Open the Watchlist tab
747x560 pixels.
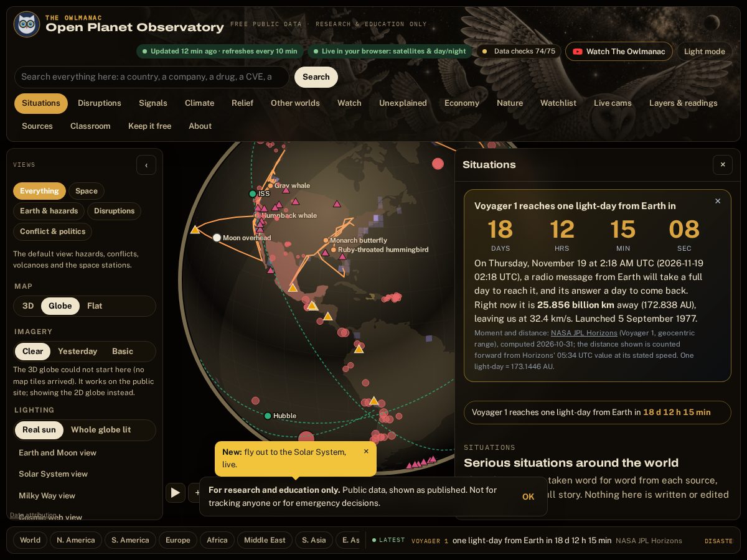(x=558, y=103)
